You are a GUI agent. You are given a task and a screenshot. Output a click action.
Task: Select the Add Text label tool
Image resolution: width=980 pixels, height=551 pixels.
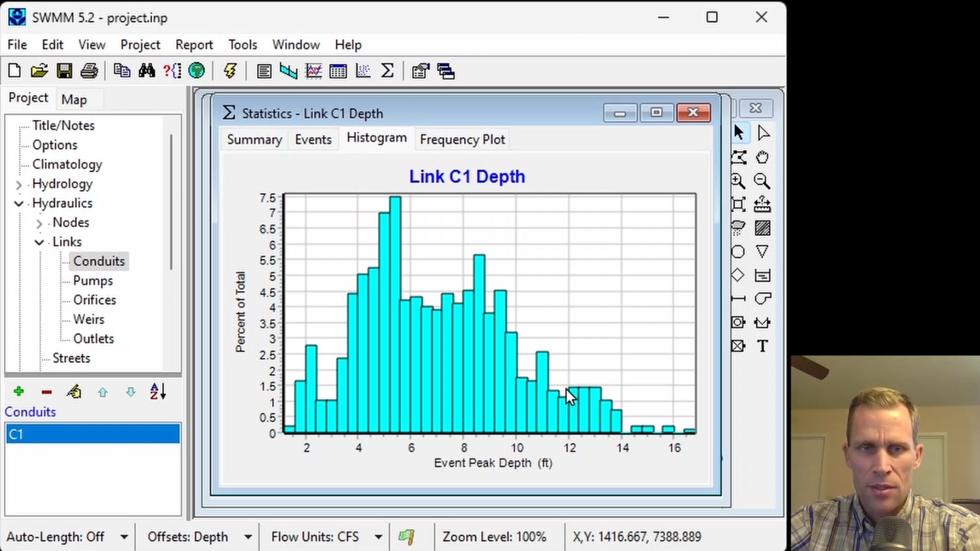click(762, 346)
